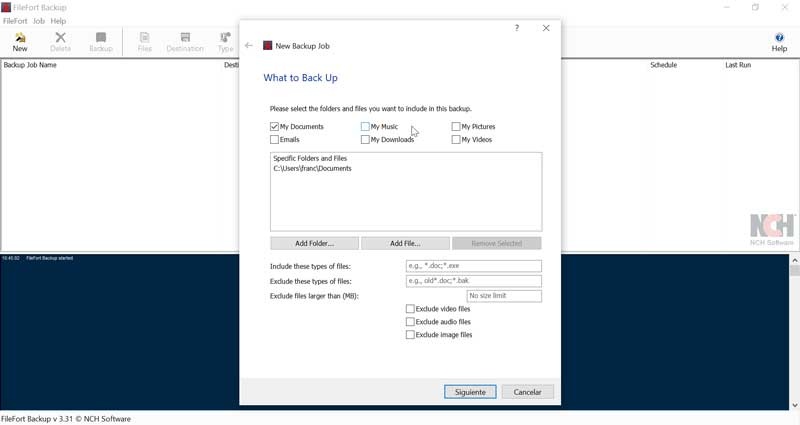Viewport: 800px width, 425px height.
Task: Click the question mark help button in dialog
Action: (x=517, y=28)
